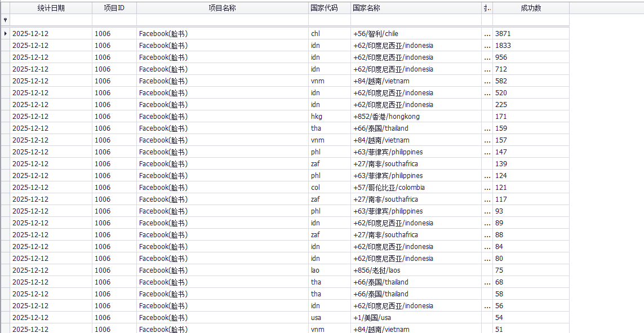Click Facebook(脸书) cell in the colombia row
This screenshot has width=644, height=333.
point(223,187)
